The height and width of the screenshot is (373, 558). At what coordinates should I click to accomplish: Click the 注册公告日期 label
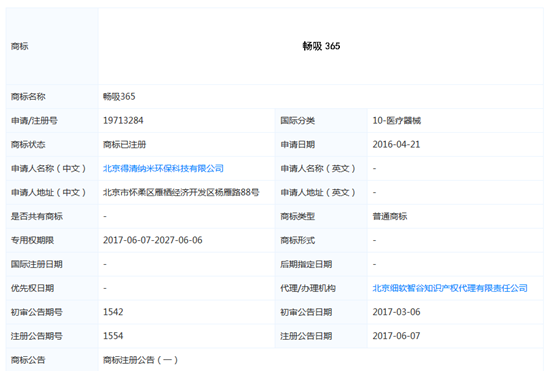[306, 336]
